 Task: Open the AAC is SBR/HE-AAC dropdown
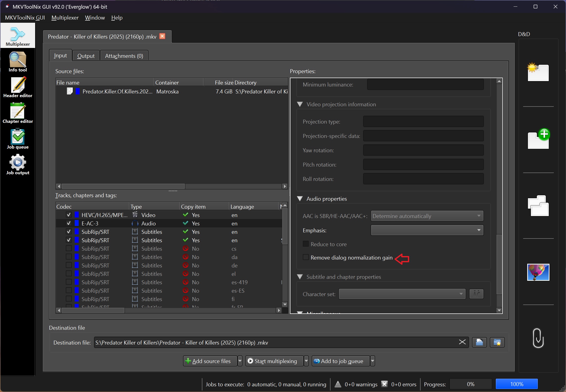pos(427,216)
